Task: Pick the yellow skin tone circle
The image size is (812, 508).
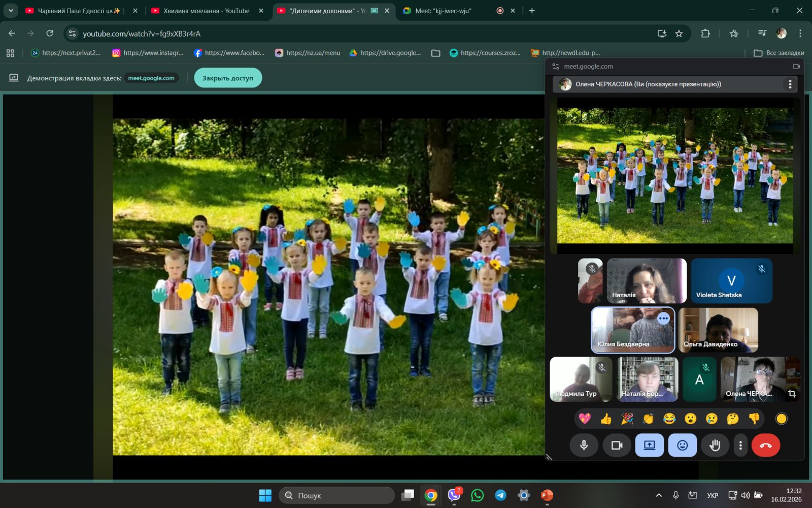Action: (x=781, y=419)
